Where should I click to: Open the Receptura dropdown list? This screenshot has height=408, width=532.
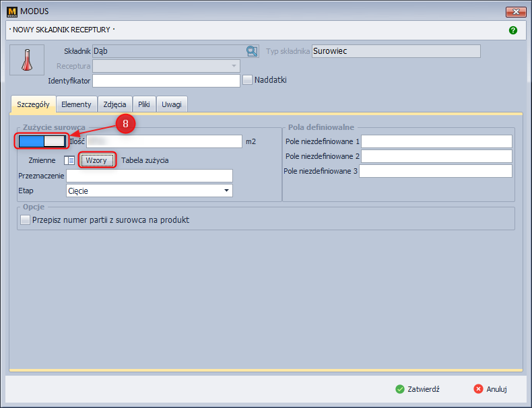pos(234,66)
